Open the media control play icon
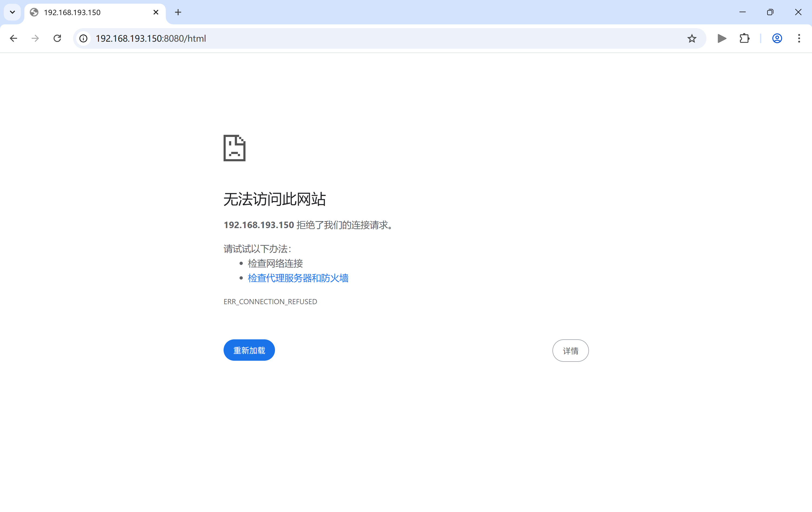This screenshot has width=812, height=512. (722, 38)
